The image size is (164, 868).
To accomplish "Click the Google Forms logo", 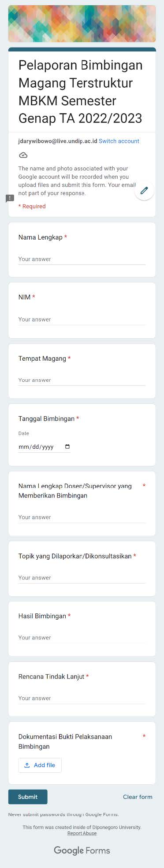I will tap(82, 850).
